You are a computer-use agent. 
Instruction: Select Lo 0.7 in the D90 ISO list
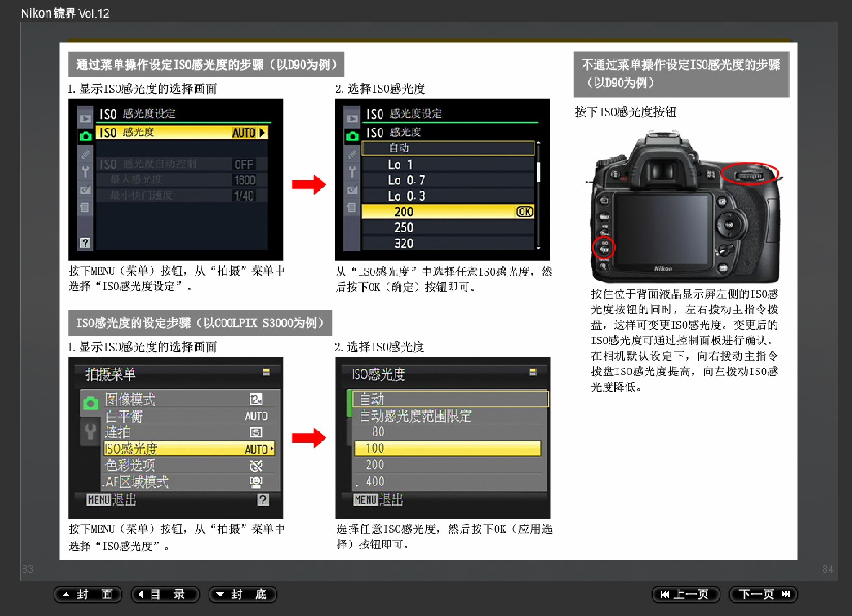tap(448, 180)
